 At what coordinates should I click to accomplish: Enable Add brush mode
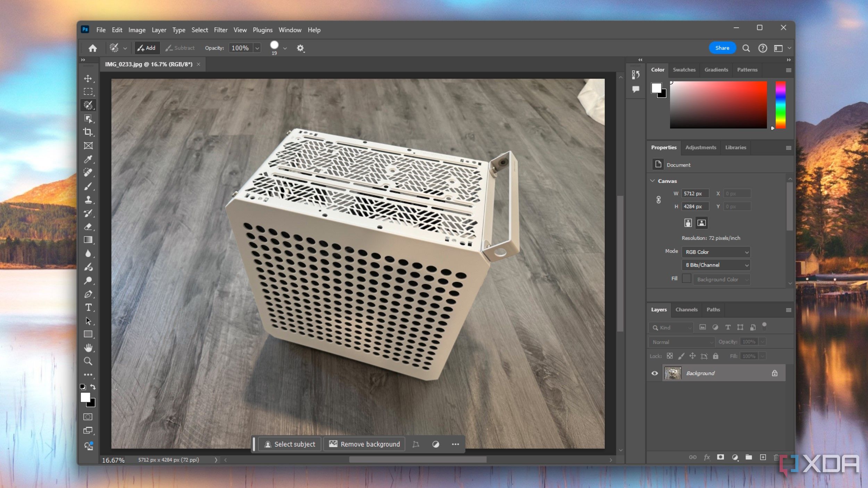click(145, 48)
